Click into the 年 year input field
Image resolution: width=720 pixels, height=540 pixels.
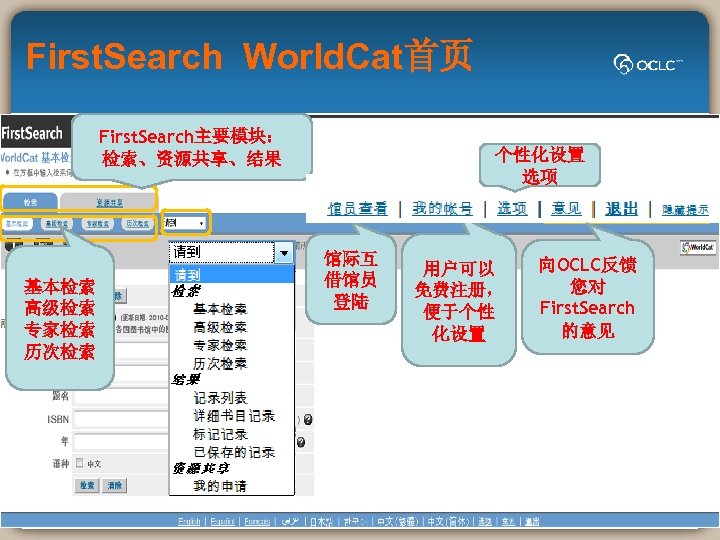121,441
